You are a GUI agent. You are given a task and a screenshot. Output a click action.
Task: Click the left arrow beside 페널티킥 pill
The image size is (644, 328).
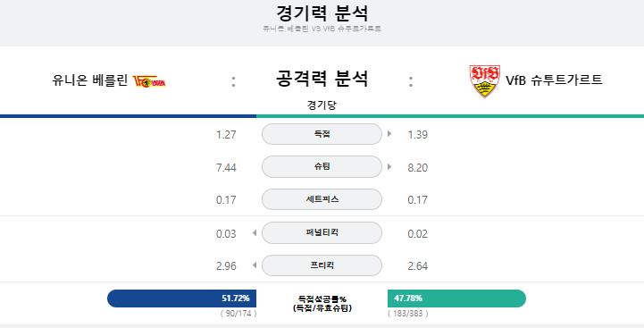[x=255, y=232]
